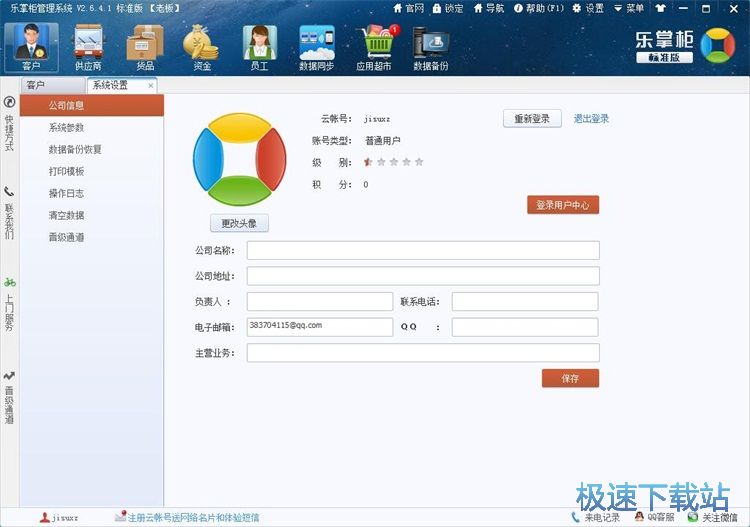Click the 公司名称 input field

tap(423, 250)
